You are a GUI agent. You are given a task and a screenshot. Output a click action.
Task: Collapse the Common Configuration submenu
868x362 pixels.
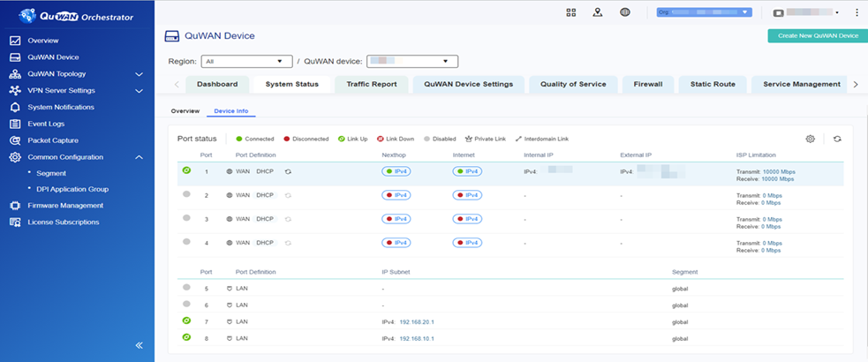pos(139,157)
